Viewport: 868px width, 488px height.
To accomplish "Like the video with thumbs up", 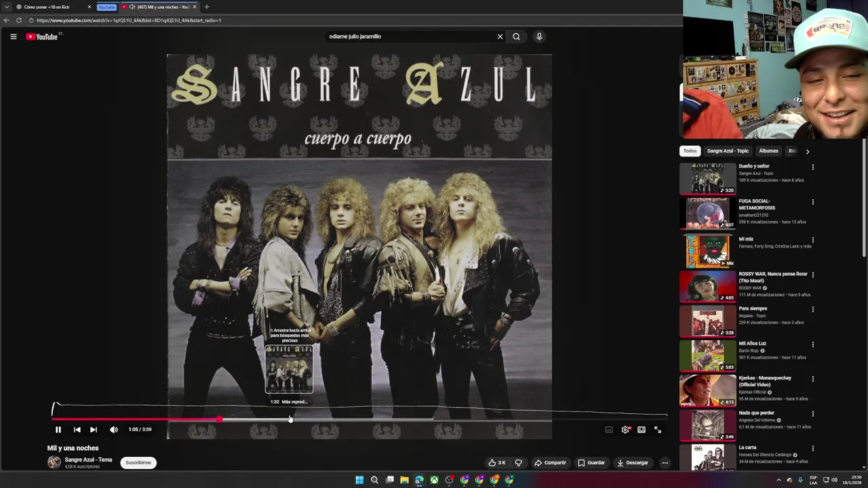I will [x=497, y=463].
